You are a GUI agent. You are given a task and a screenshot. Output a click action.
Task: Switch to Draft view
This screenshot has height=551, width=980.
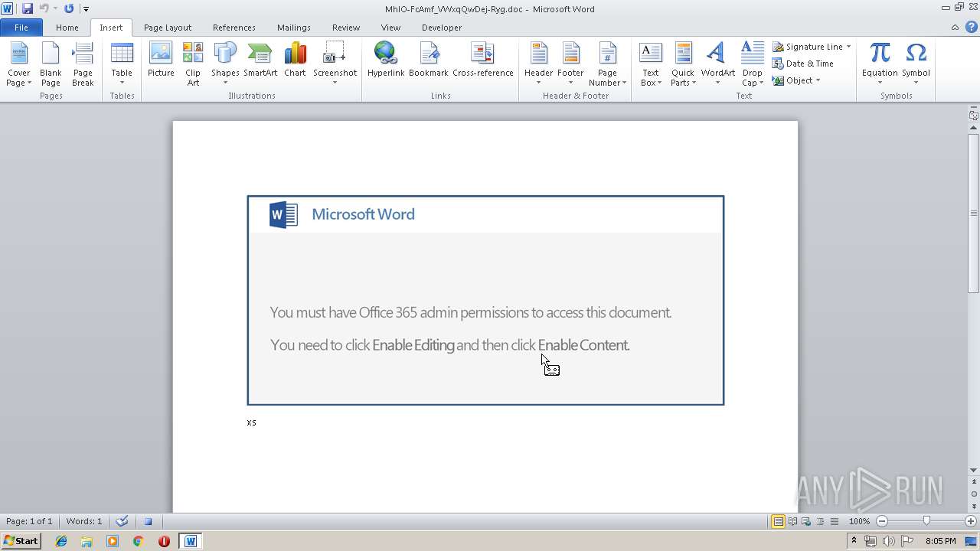point(834,521)
